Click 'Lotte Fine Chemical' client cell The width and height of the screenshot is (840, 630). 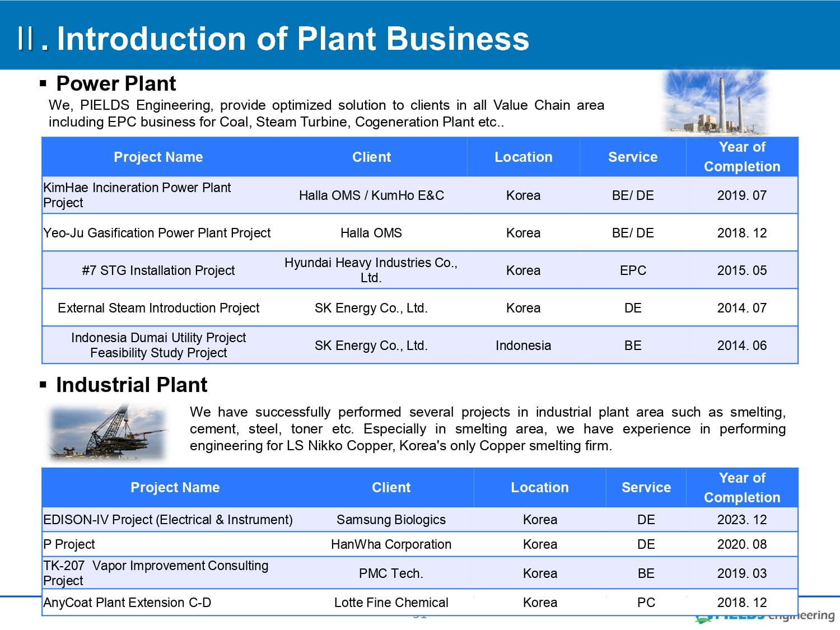click(x=391, y=603)
